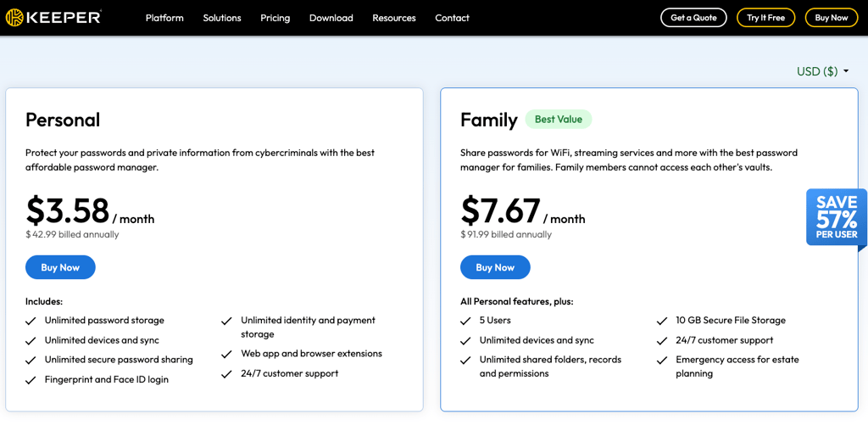
Task: Click 'Emergency access for estate planning' text
Action: 737,366
